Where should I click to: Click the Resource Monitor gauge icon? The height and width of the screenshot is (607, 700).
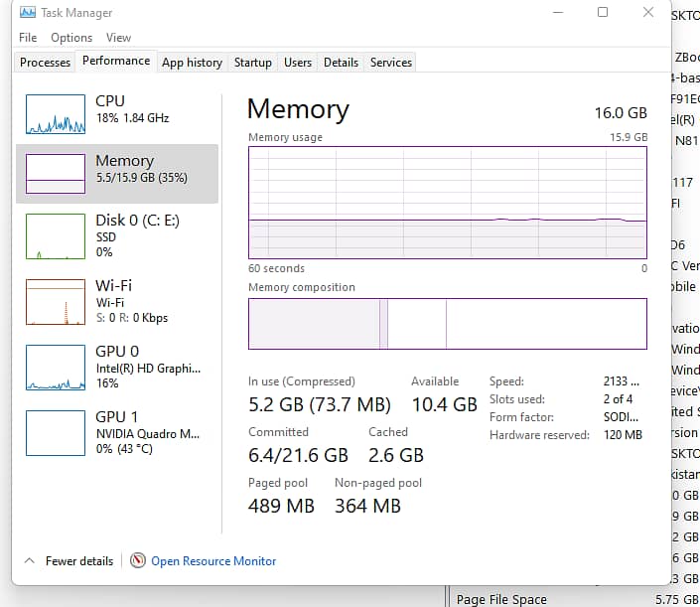[x=138, y=561]
